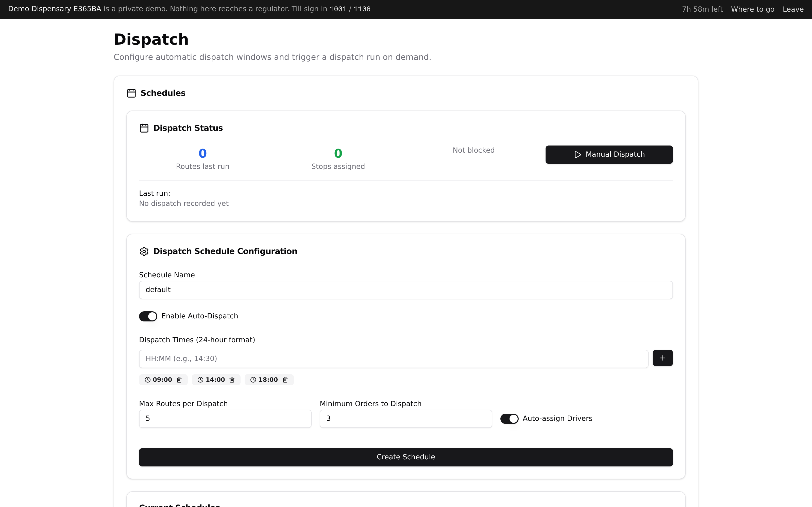Image resolution: width=812 pixels, height=507 pixels.
Task: Click the clock icon on 09:00 chip
Action: pyautogui.click(x=148, y=379)
